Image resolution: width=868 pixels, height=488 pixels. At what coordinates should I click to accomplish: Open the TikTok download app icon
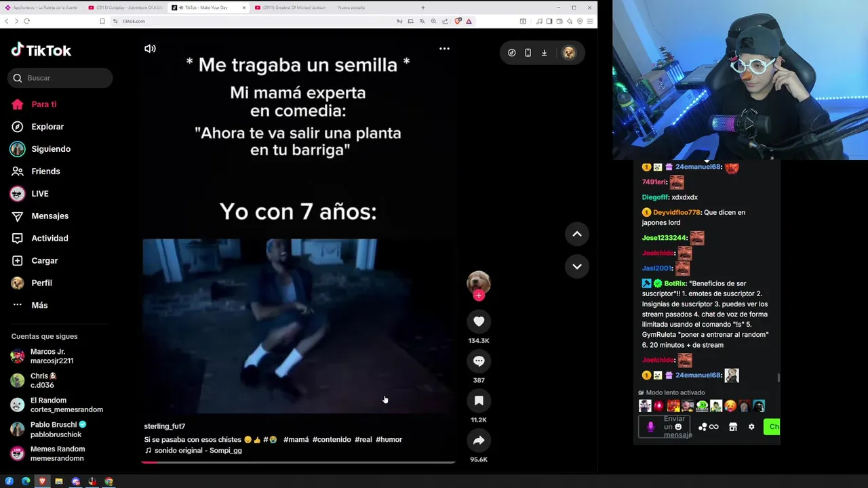[544, 53]
